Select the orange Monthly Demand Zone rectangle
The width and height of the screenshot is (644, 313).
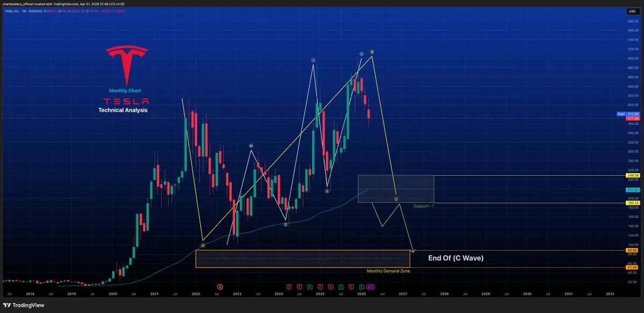click(x=303, y=259)
